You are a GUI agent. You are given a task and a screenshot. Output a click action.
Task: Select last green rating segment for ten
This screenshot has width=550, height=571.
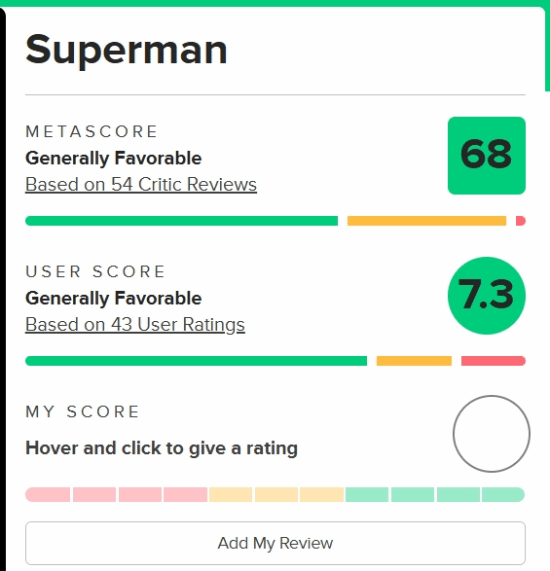click(503, 495)
